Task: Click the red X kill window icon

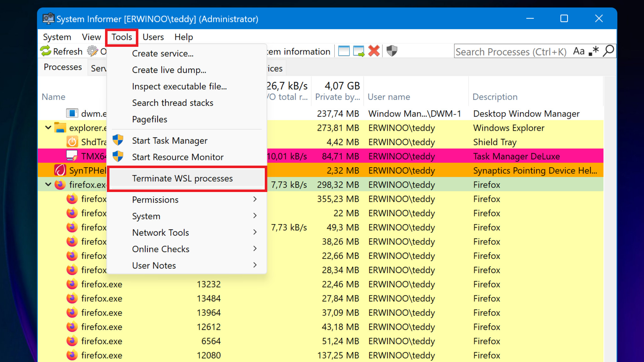Action: [x=374, y=51]
